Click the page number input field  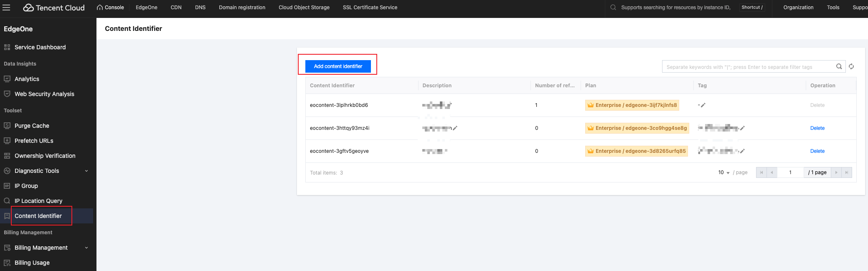point(790,172)
